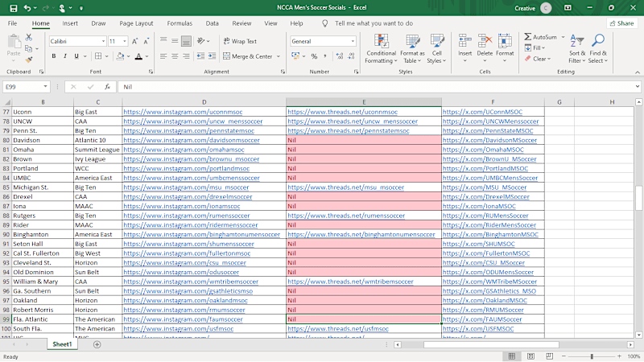
Task: Open the General number format dropdown
Action: [x=353, y=42]
